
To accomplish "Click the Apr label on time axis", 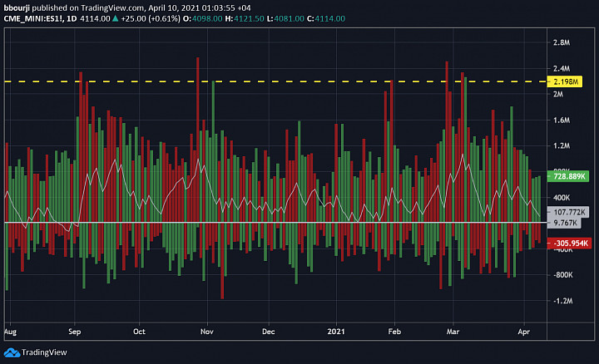I will coord(524,332).
